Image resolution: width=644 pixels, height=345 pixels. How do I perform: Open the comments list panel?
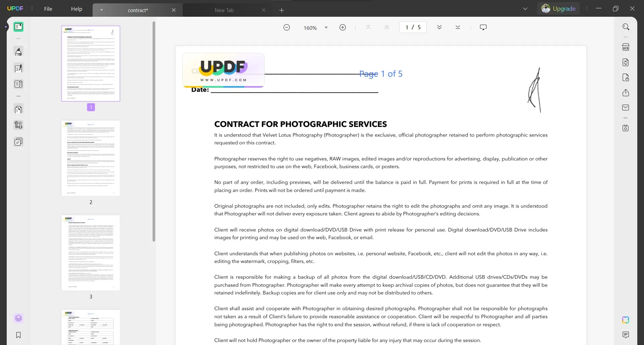coord(626,335)
